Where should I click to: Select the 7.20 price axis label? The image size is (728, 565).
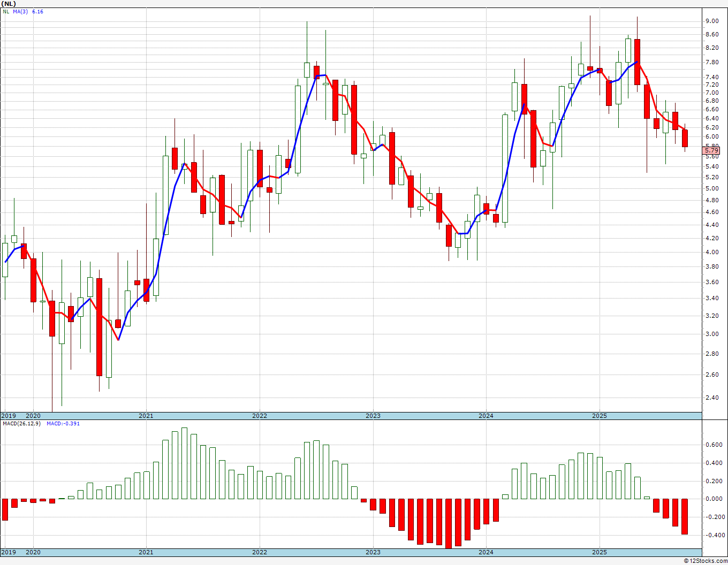[712, 85]
